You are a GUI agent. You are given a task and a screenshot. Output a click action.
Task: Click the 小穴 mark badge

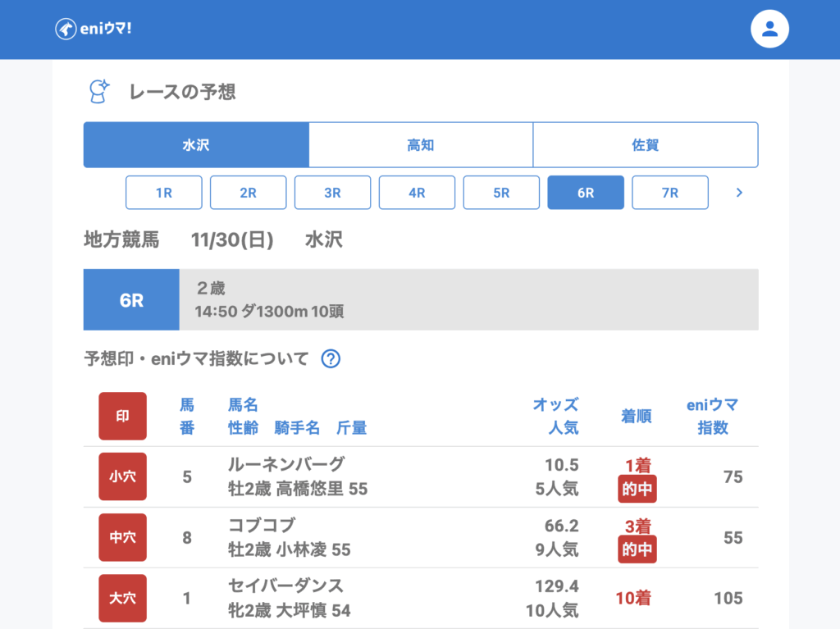point(122,476)
